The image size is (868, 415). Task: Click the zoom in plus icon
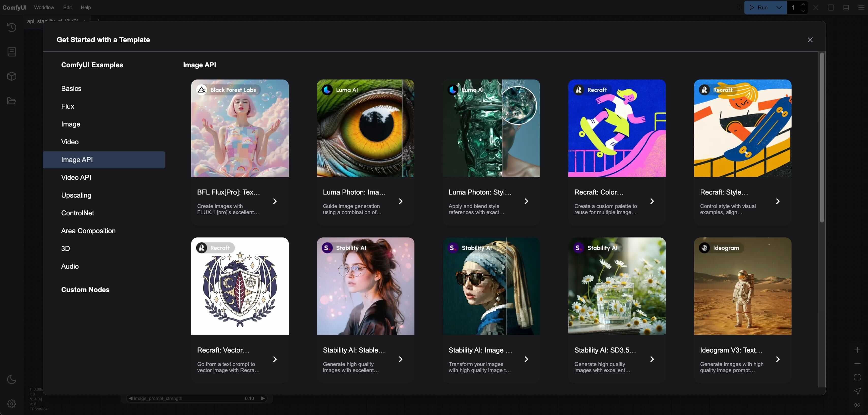click(857, 350)
